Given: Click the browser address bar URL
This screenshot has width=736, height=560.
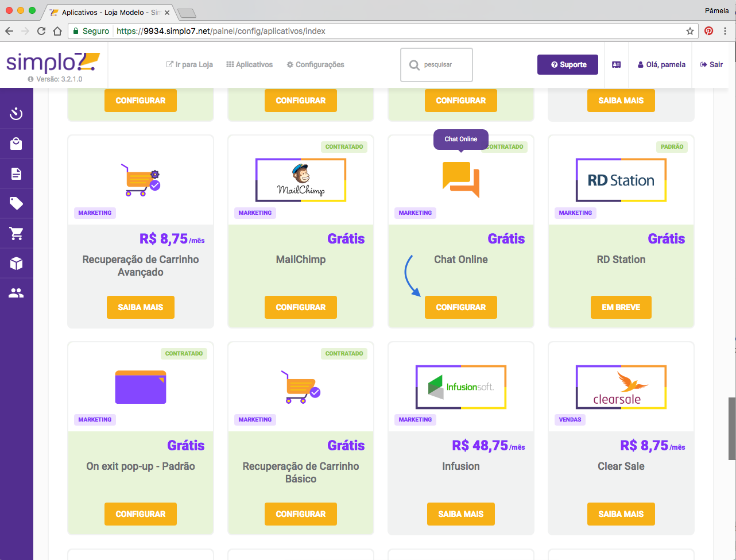Looking at the screenshot, I should [x=221, y=31].
